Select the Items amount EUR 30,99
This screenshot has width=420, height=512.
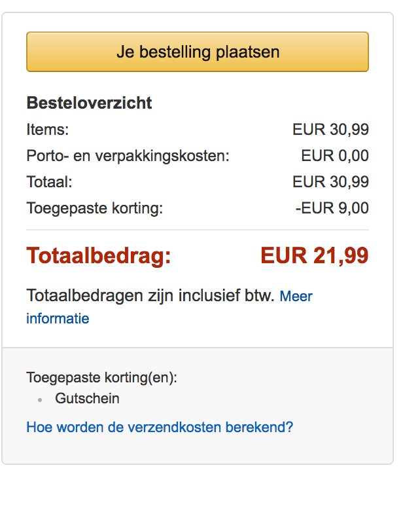click(330, 130)
